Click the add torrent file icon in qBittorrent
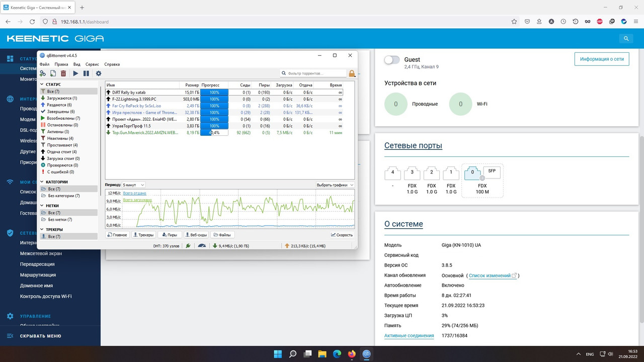Image resolution: width=644 pixels, height=362 pixels. tap(53, 73)
